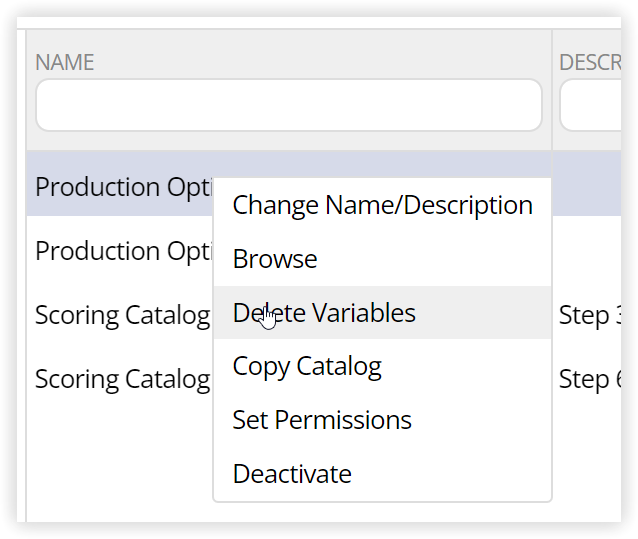
Task: Click Delete Variables menu entry
Action: pos(324,313)
